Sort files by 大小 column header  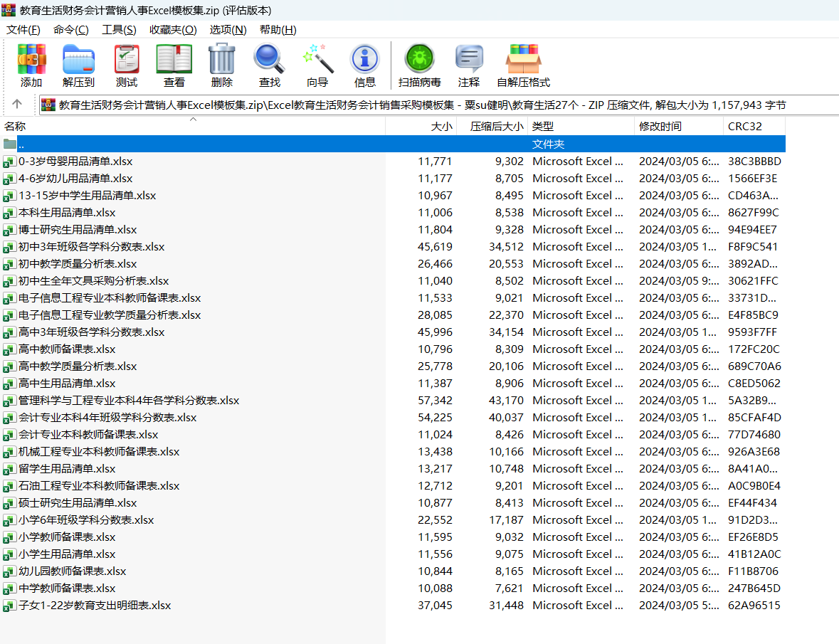(441, 127)
